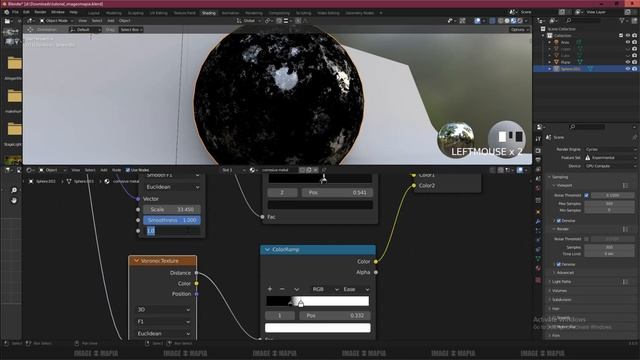Add a color stop with ColorRamp plus button
Viewport: 640px width, 360px height.
coord(270,289)
